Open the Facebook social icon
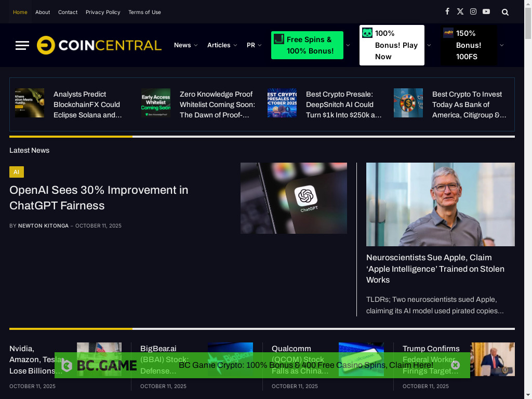 447,11
